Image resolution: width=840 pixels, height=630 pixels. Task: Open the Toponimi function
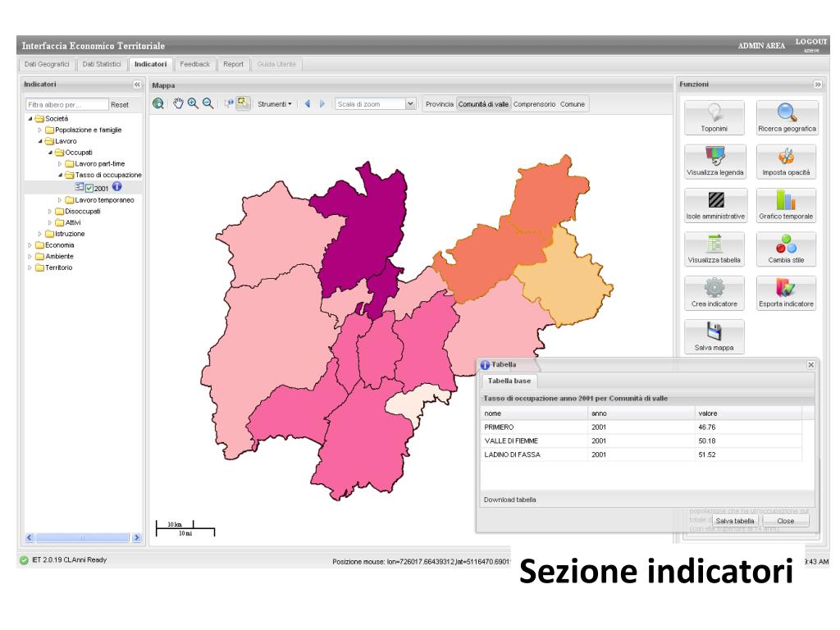coord(714,117)
